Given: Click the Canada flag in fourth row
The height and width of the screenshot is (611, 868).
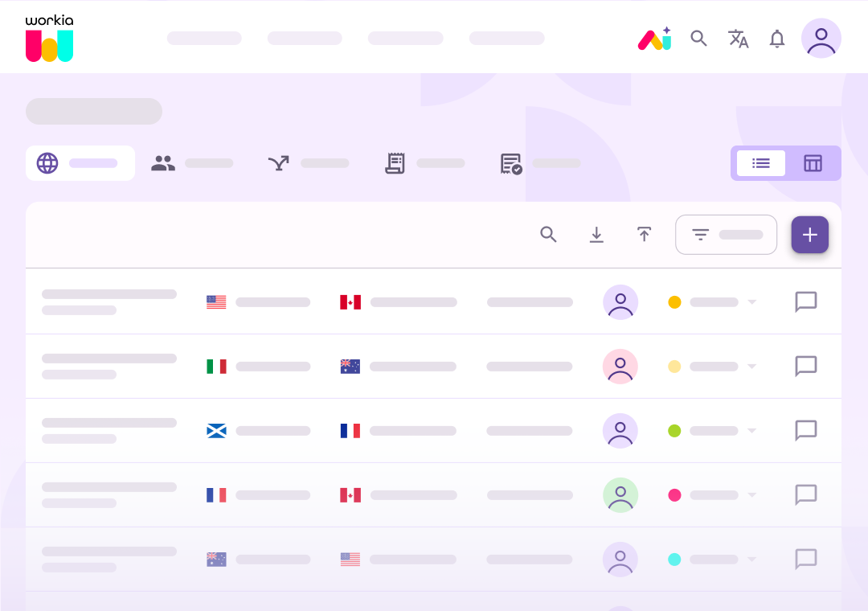Looking at the screenshot, I should [x=350, y=494].
